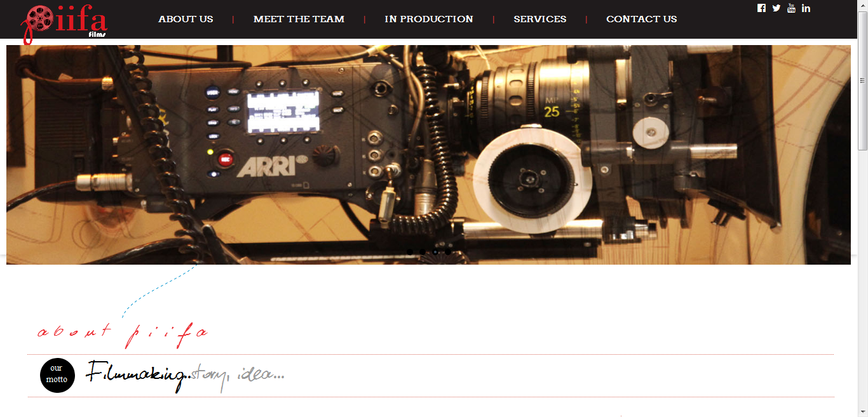
Task: Select the first slideshow pagination dot
Action: point(410,252)
